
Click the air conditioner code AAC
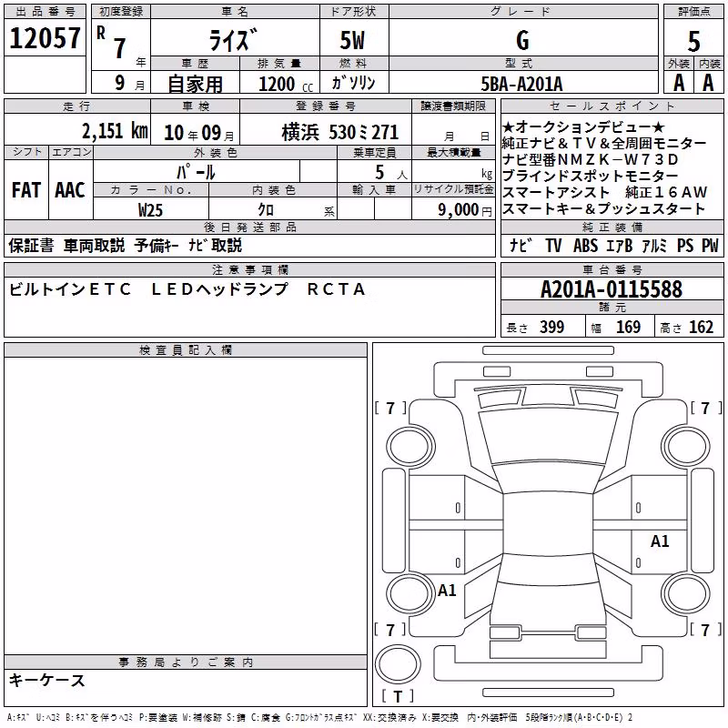[70, 190]
